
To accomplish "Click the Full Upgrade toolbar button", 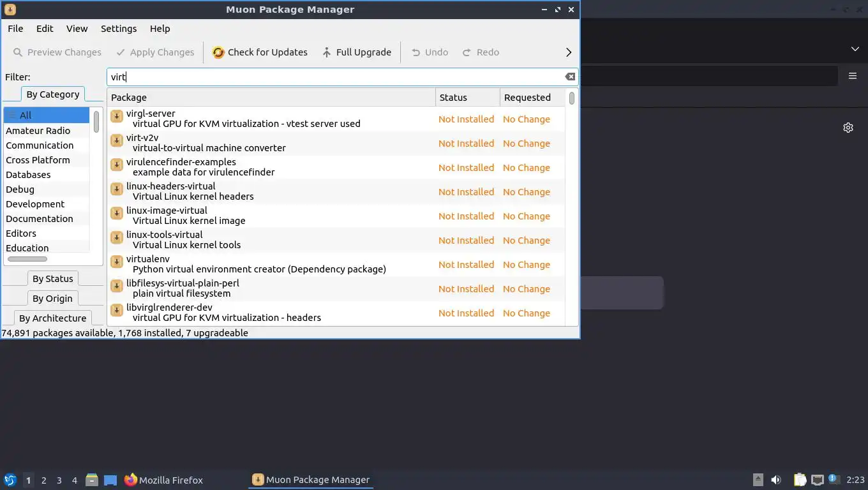I will (356, 52).
